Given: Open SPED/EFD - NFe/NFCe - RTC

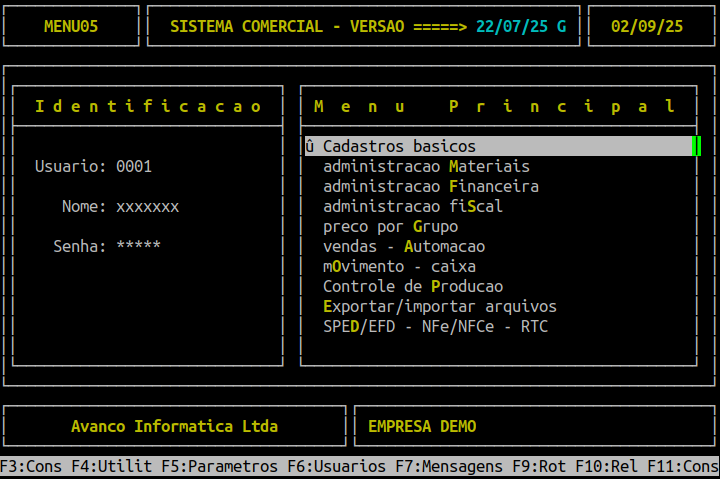Looking at the screenshot, I should tap(435, 327).
